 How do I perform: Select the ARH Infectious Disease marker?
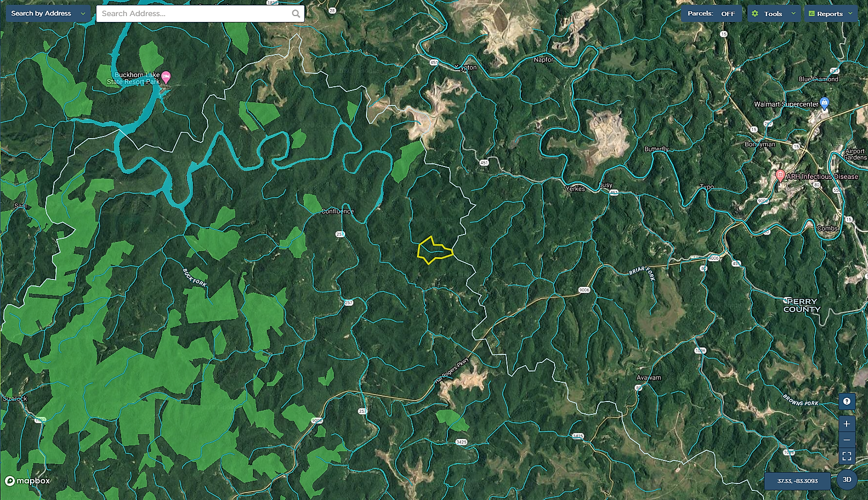[781, 176]
